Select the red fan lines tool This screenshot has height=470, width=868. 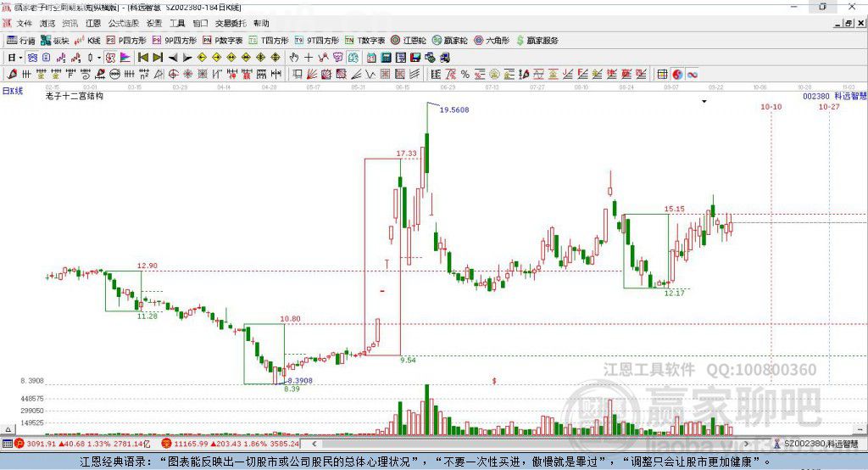[312, 75]
